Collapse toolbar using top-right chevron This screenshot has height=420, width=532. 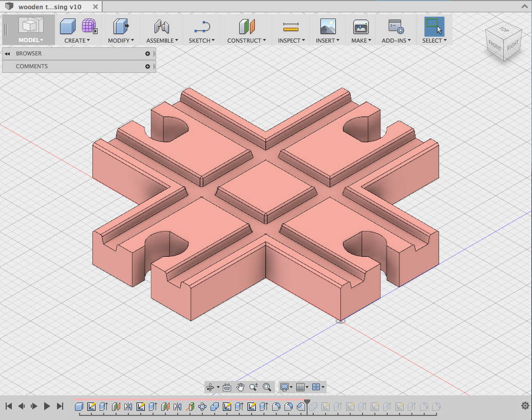524,6
